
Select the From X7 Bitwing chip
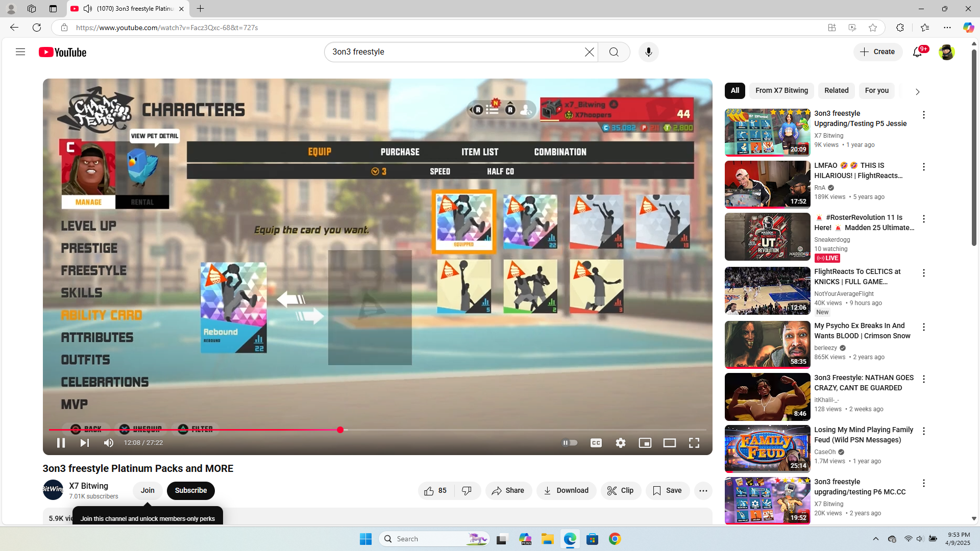[x=782, y=91]
